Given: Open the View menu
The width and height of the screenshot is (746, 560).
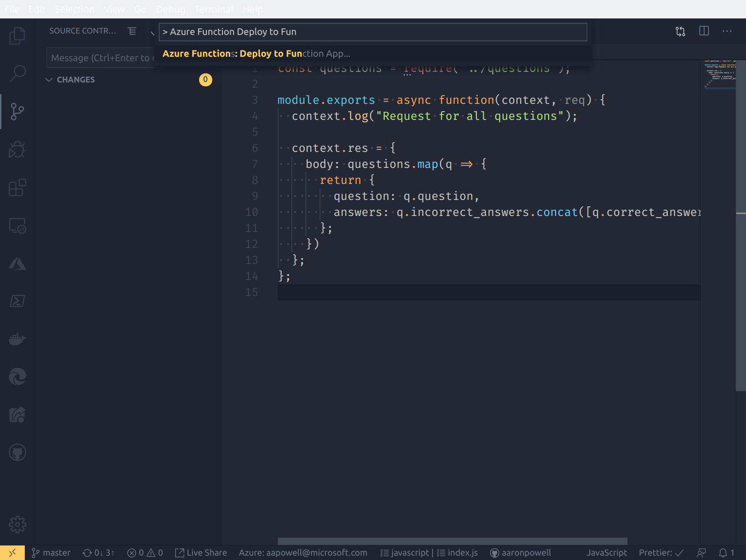Looking at the screenshot, I should (x=114, y=9).
